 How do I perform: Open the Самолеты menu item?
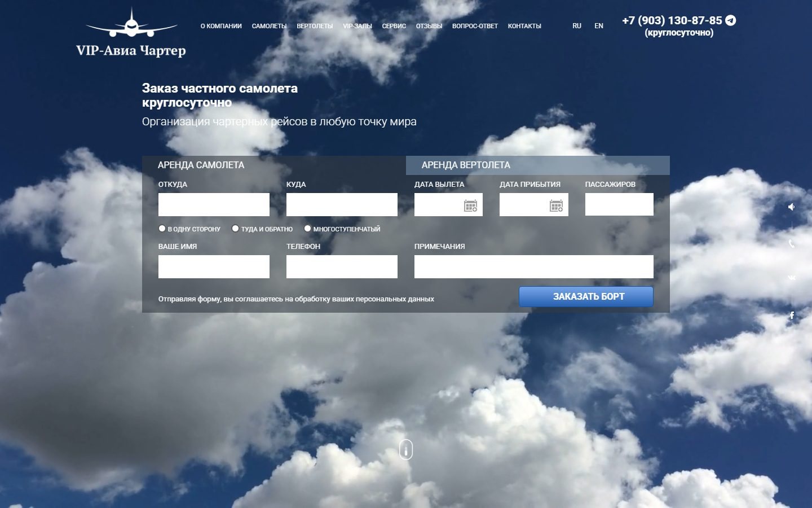tap(269, 26)
